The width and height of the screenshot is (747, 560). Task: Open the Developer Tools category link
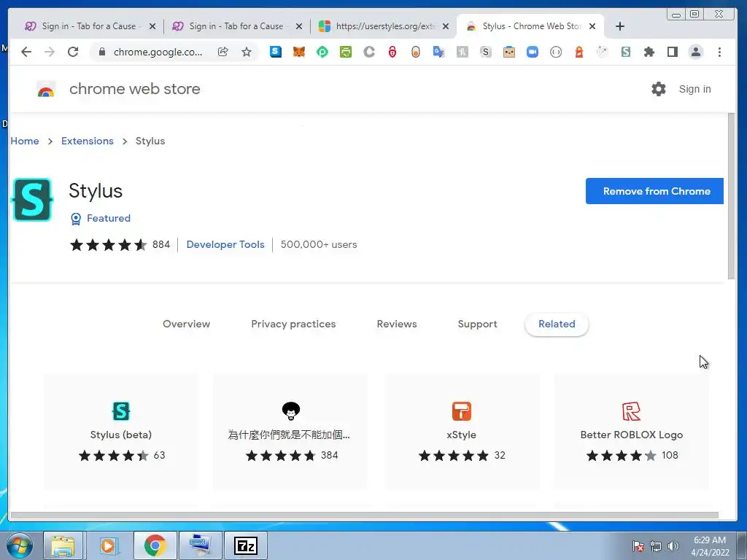tap(225, 244)
